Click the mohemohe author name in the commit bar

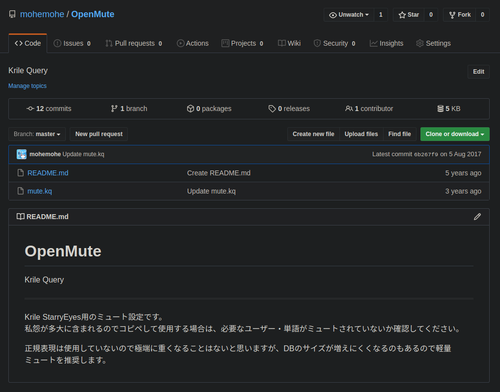click(45, 154)
